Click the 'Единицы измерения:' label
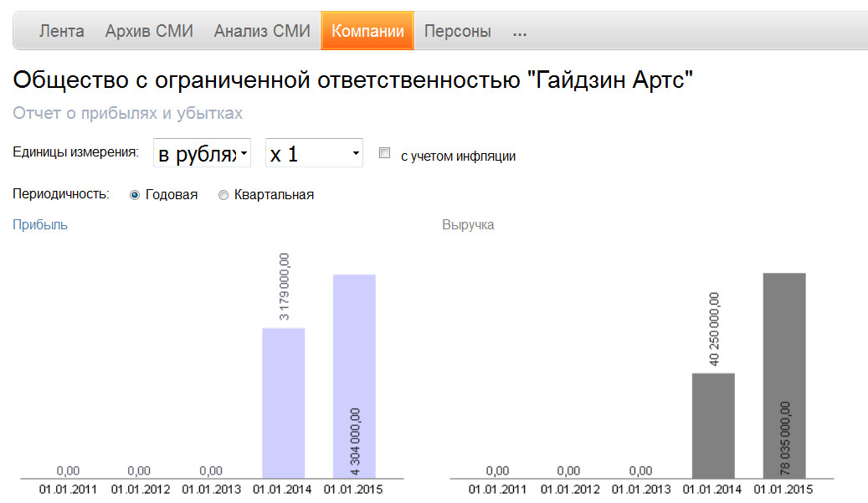 [x=76, y=152]
